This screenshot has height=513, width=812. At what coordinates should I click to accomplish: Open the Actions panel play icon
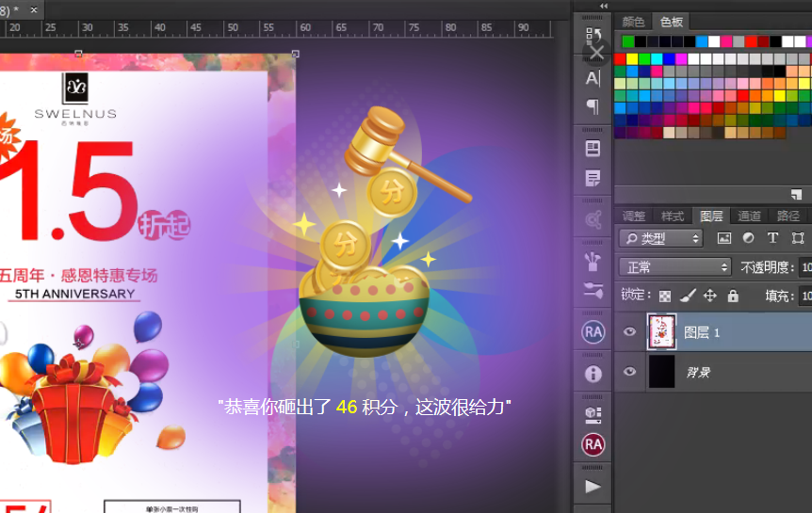point(593,487)
